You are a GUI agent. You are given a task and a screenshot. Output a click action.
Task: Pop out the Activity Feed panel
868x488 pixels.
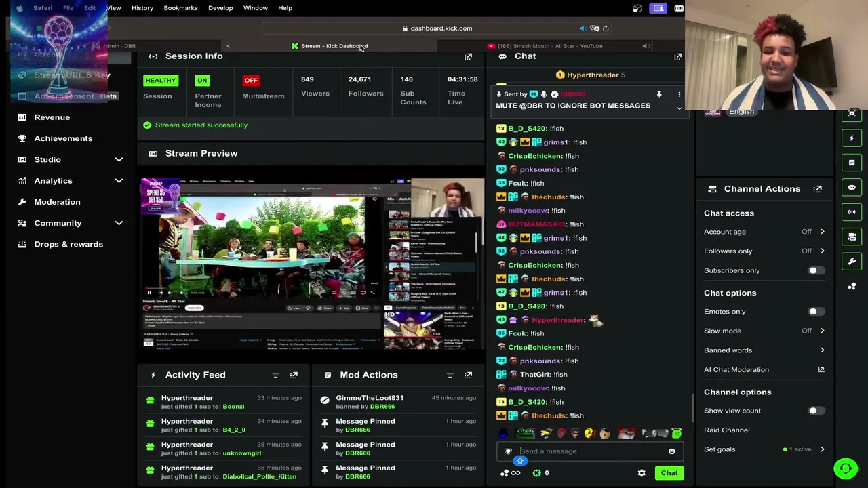294,375
